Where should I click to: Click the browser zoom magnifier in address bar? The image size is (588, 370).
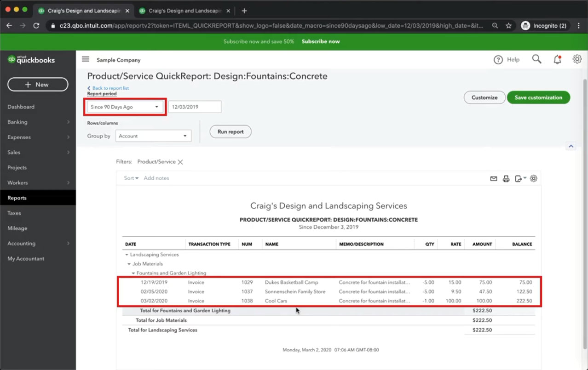pyautogui.click(x=495, y=26)
